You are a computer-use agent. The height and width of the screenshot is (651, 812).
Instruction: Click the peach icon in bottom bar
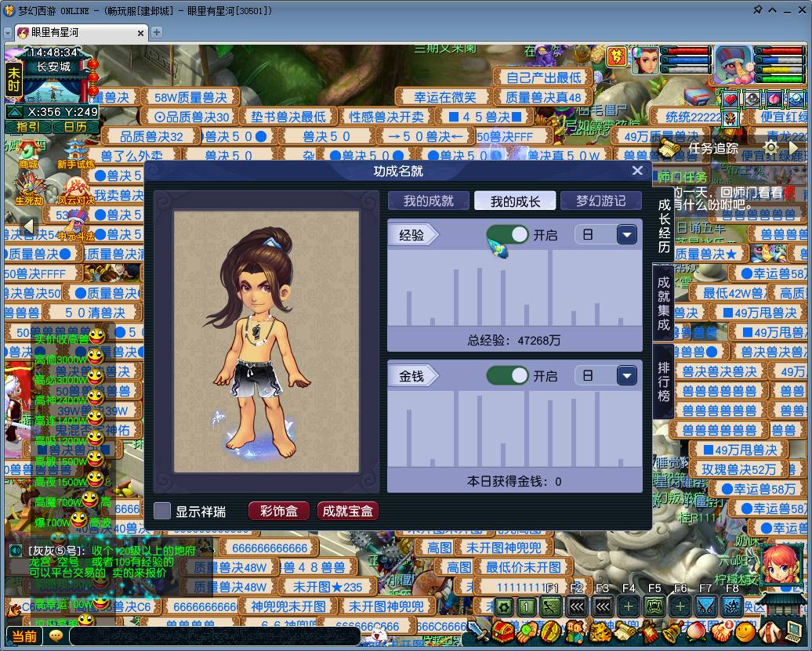tap(697, 631)
